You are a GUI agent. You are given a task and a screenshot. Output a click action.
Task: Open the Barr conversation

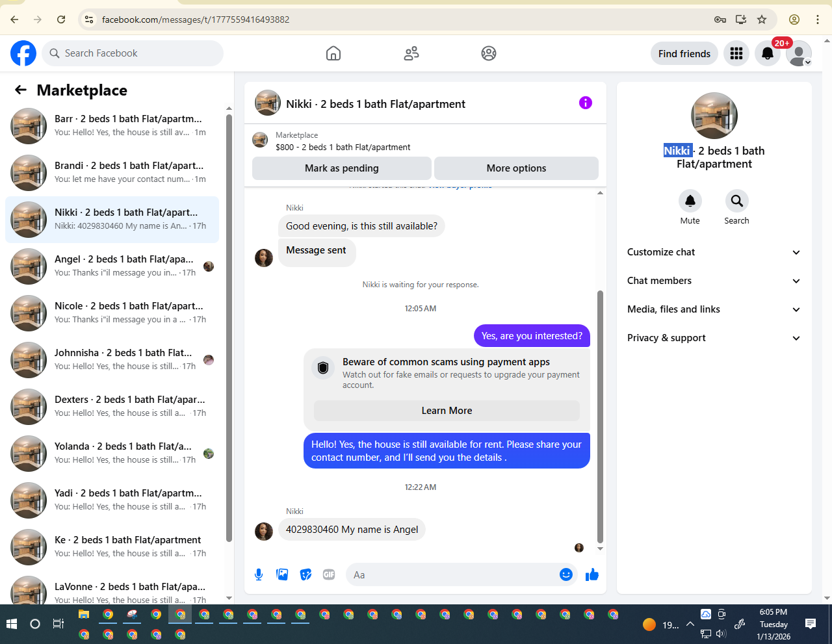tap(112, 126)
